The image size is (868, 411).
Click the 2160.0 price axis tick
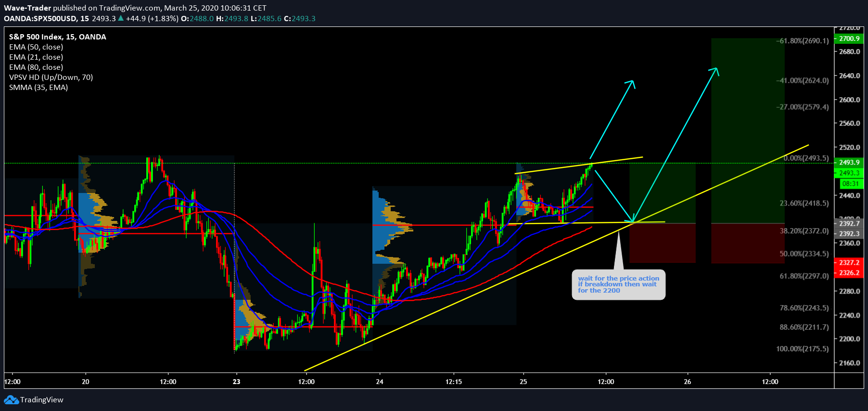click(x=849, y=363)
